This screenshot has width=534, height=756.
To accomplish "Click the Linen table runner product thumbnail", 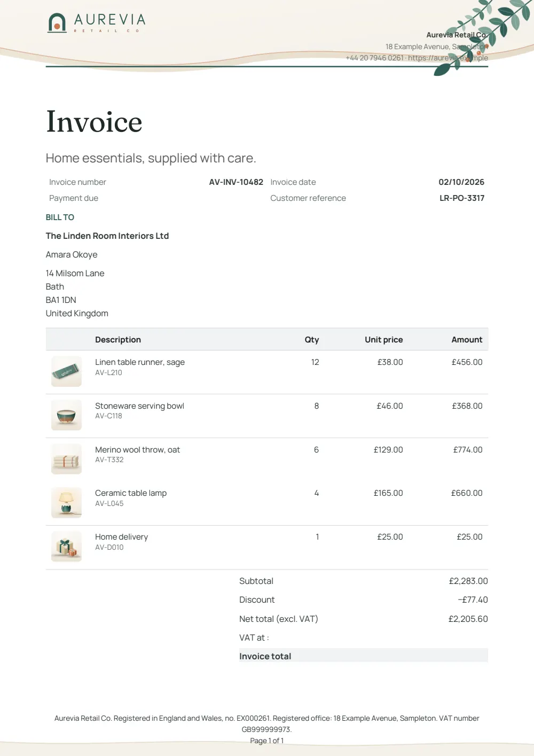I will click(x=66, y=371).
